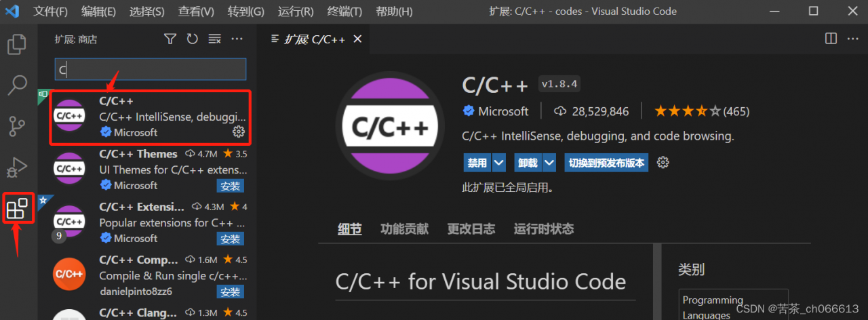Click the 禁用 button
This screenshot has height=320, width=868.
(477, 163)
